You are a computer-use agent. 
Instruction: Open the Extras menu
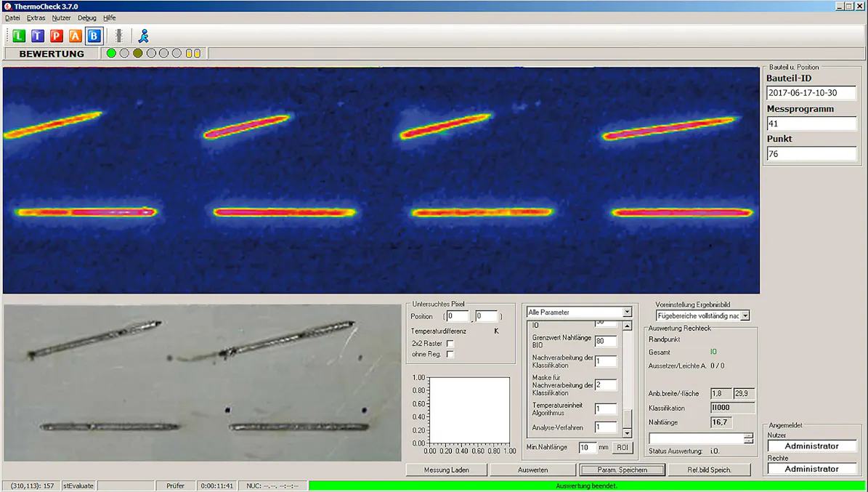(36, 17)
